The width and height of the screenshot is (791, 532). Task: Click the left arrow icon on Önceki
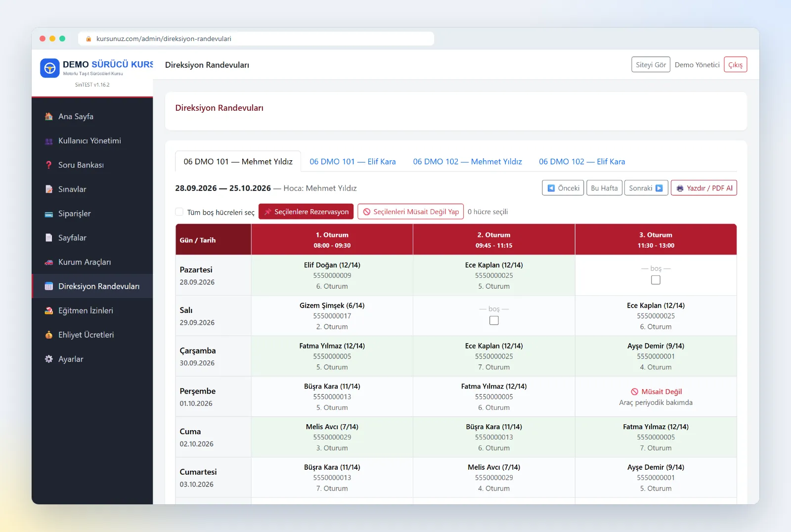(x=551, y=188)
